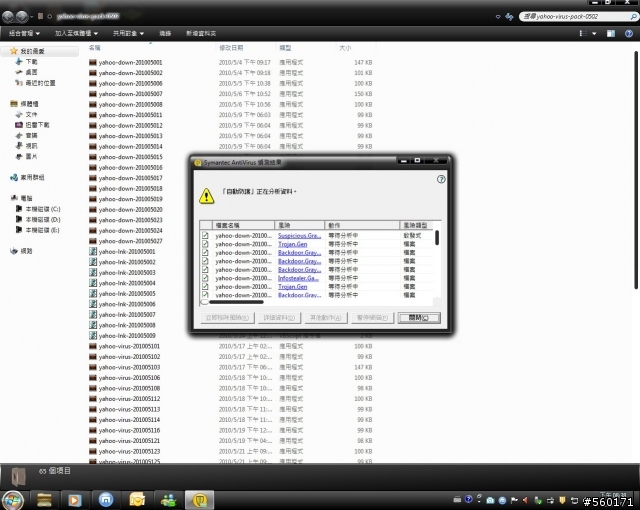The image size is (640, 510).
Task: Open the volume speaker tray icon
Action: [525, 500]
